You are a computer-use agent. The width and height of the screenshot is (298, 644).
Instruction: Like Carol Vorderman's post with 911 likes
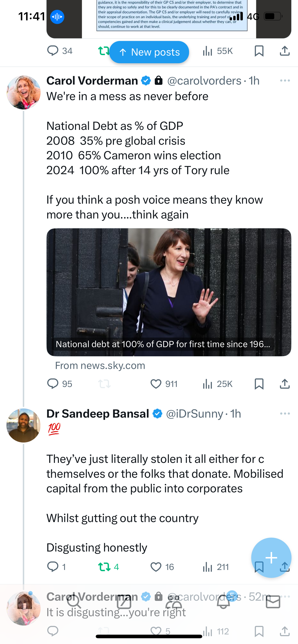coord(164,384)
